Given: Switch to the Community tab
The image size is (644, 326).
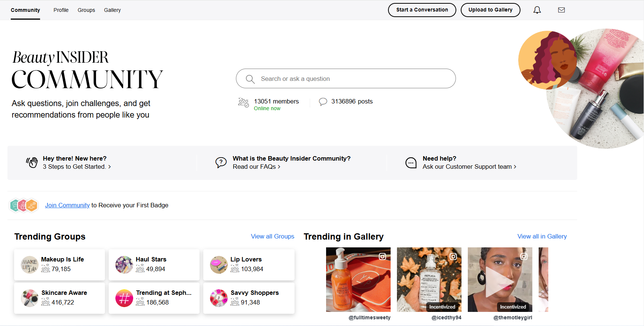Looking at the screenshot, I should coord(25,10).
